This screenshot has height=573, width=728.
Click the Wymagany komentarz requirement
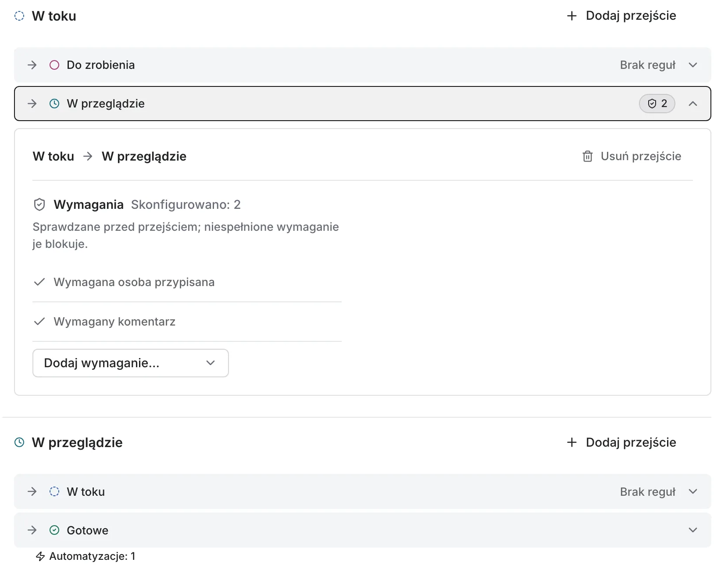point(114,322)
